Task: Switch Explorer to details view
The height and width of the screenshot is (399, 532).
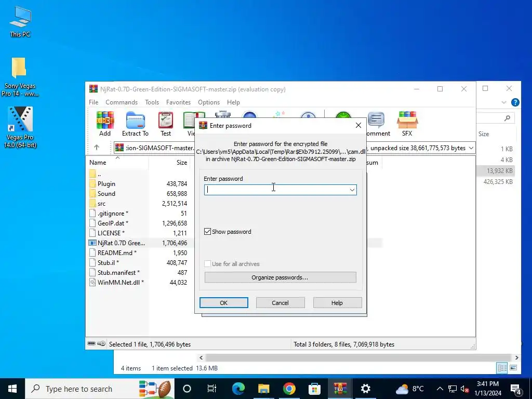Action: pyautogui.click(x=502, y=368)
